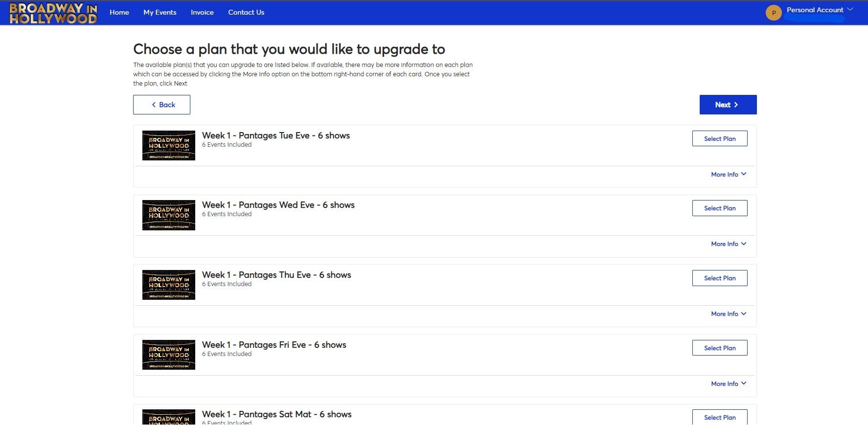Image resolution: width=868 pixels, height=425 pixels.
Task: Click 'Week 1 - Pantages Thu Eve - 6 shows' title
Action: [x=276, y=275]
